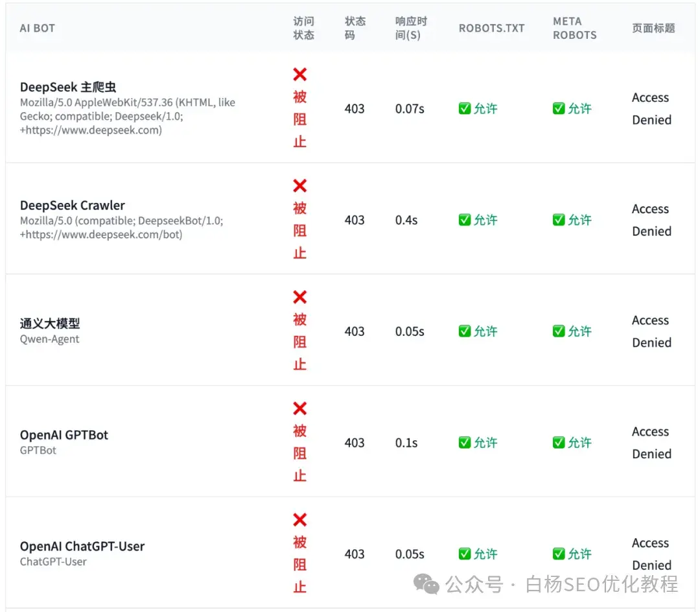The width and height of the screenshot is (700, 612).
Task: Click the 403 code for DeepSeek 主爬虫
Action: click(x=355, y=109)
